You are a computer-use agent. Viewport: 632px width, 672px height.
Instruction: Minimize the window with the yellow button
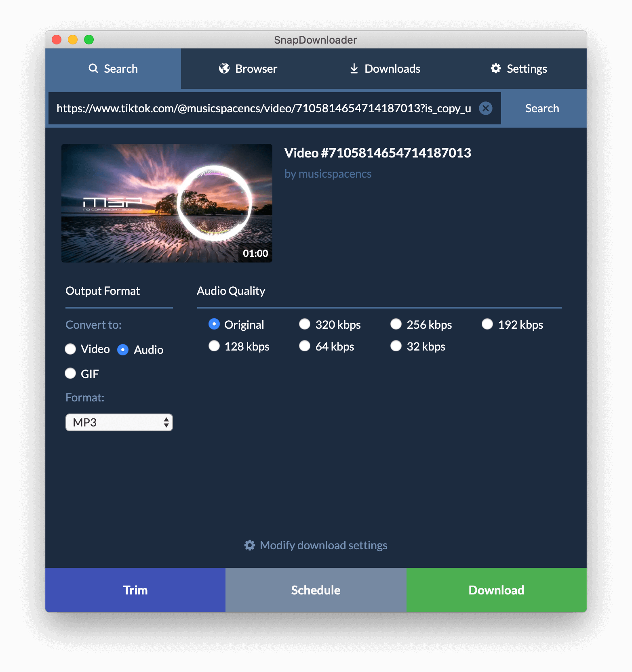[x=73, y=40]
